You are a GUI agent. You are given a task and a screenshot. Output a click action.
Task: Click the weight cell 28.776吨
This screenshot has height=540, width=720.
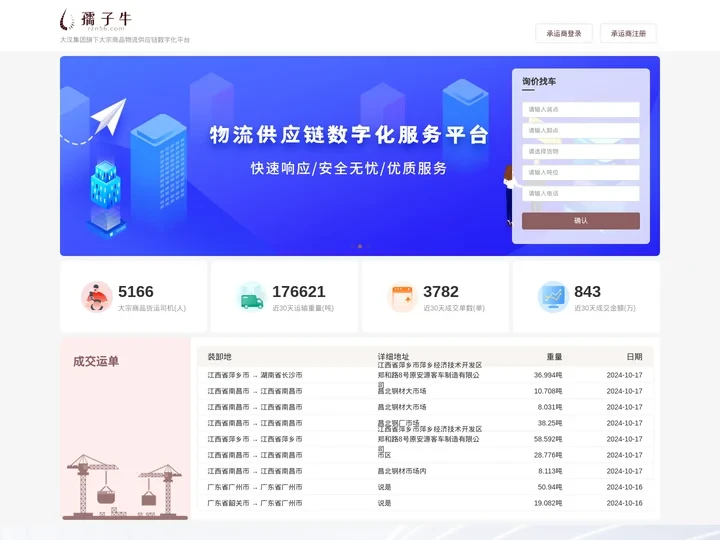[548, 455]
